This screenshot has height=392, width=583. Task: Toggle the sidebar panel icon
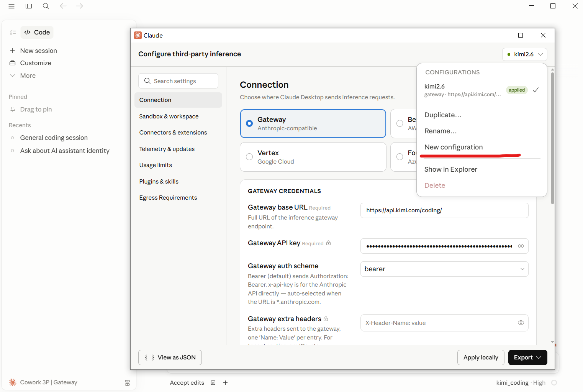[29, 6]
